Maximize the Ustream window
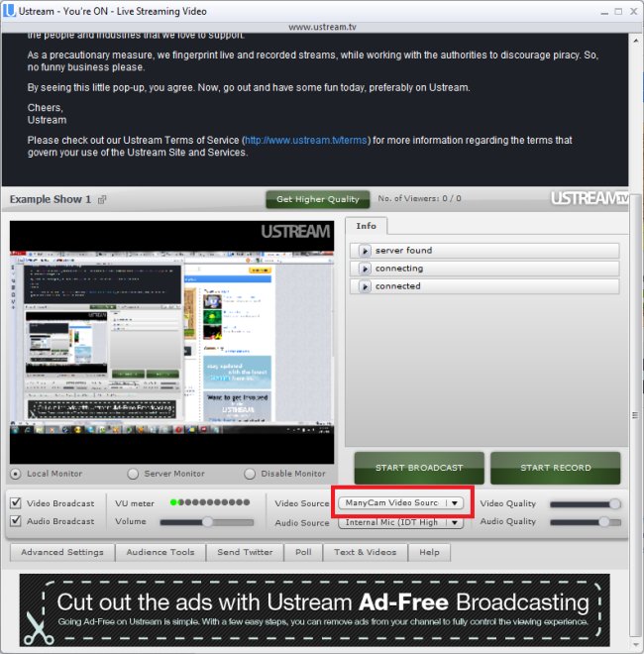The image size is (644, 654). 618,11
